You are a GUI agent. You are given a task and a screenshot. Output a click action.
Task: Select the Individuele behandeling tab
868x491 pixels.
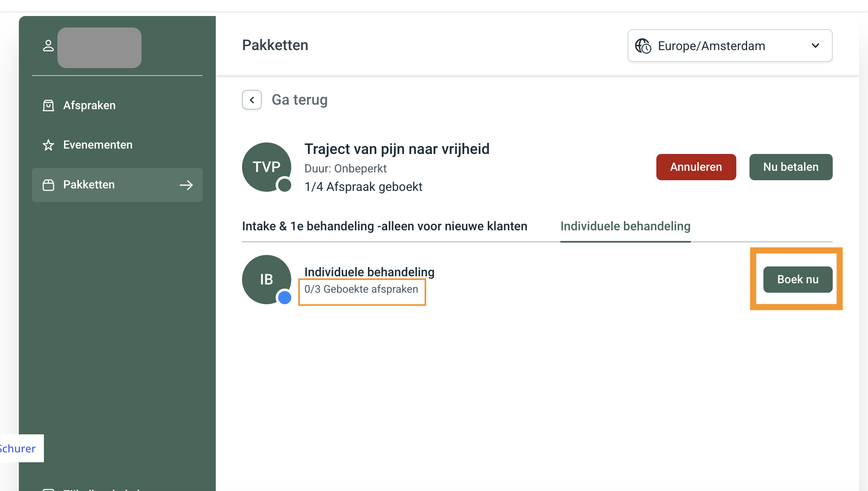point(625,226)
